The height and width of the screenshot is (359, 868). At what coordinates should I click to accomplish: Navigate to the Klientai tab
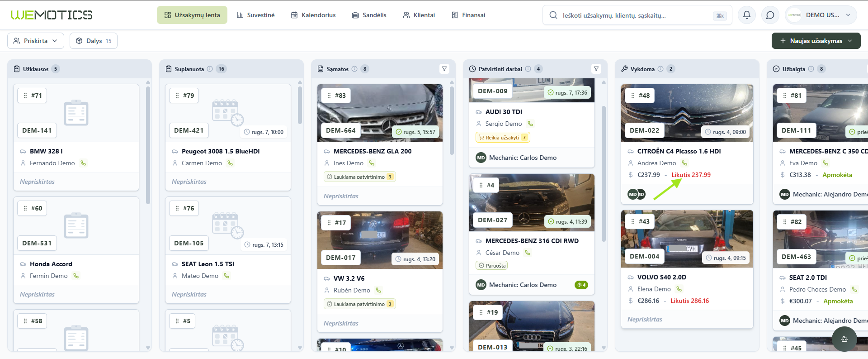(419, 15)
